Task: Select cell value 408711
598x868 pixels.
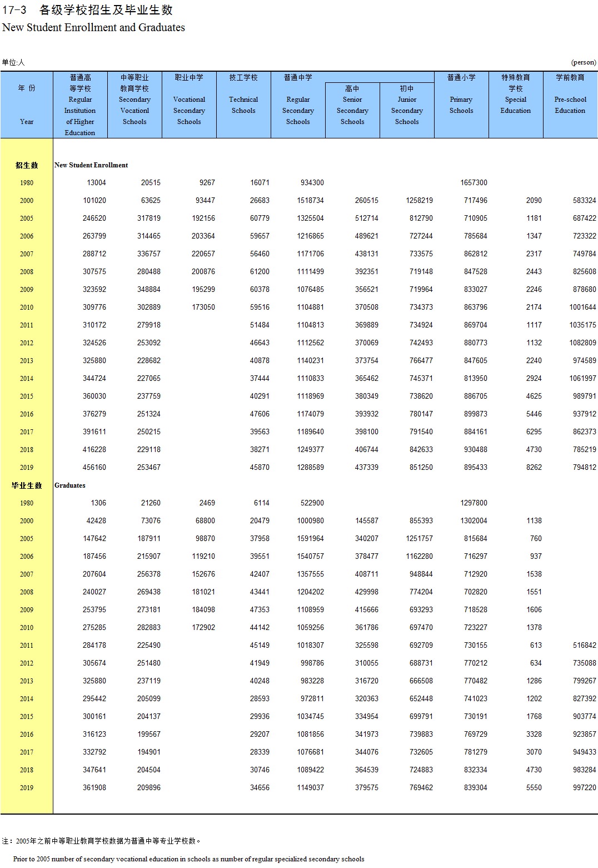Action: (x=367, y=574)
